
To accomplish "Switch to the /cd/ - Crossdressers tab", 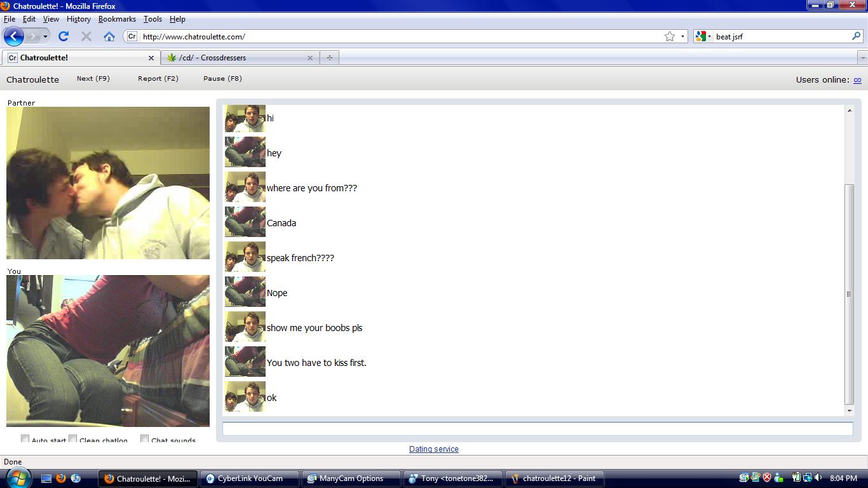I will coord(239,58).
